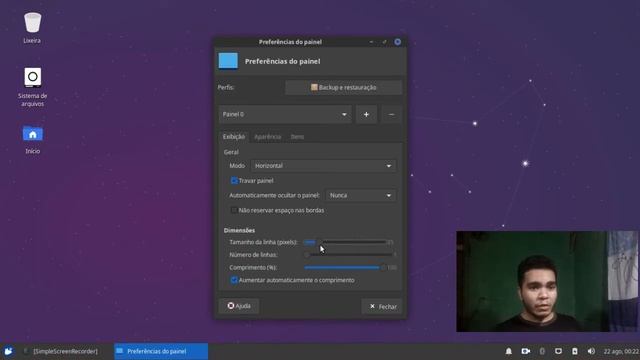Click the screen recorder camera tray icon

[526, 351]
